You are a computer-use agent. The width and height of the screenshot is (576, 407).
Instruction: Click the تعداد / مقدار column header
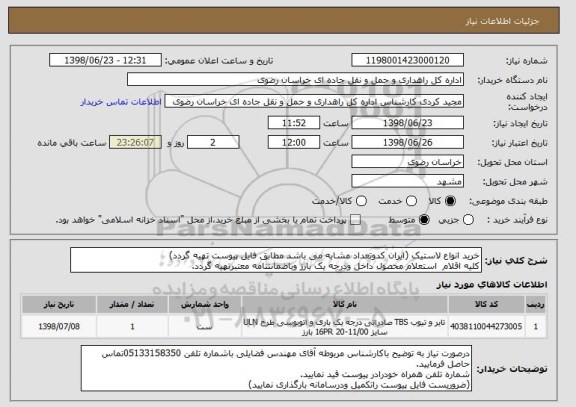[132, 304]
